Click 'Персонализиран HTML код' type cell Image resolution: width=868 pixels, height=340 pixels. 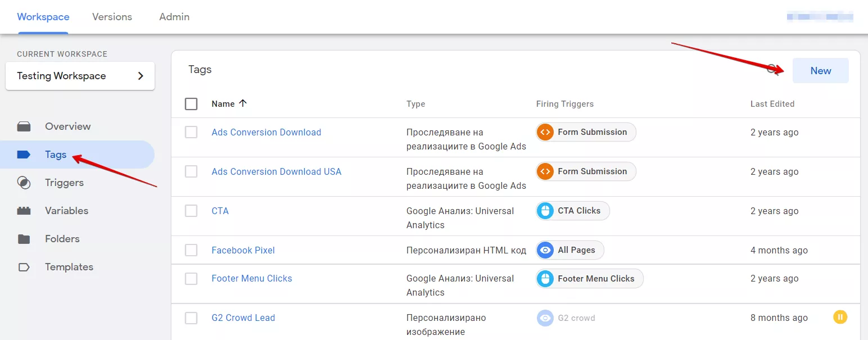pyautogui.click(x=467, y=250)
